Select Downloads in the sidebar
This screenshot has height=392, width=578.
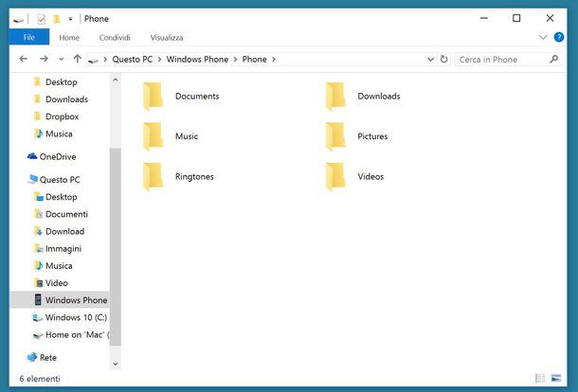pos(66,99)
